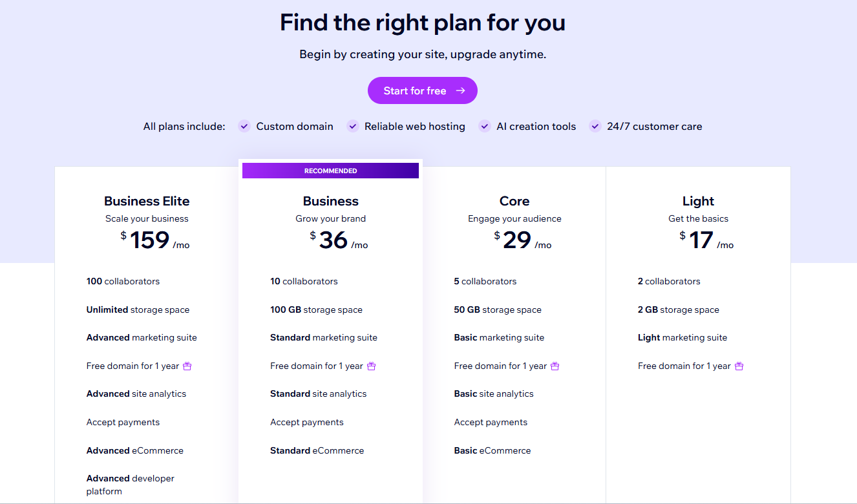Select the Core plan title
Viewport: 857px width, 504px height.
tap(514, 201)
